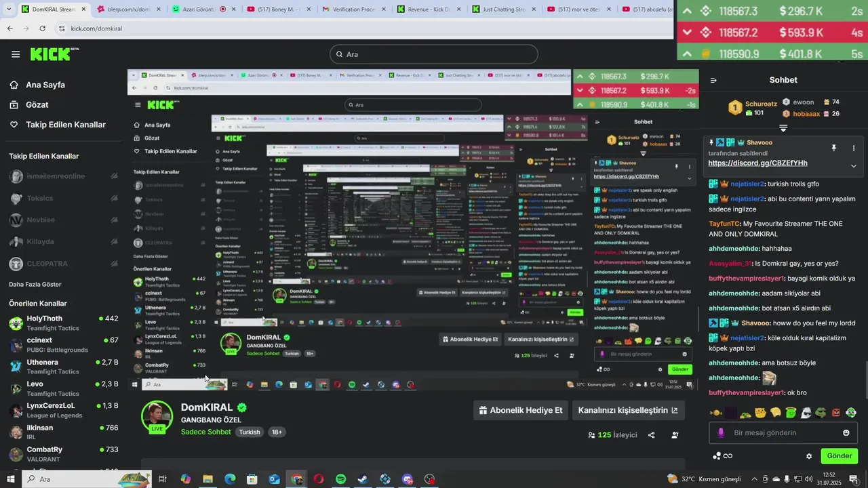
Task: Open HolyThoth recommended channel
Action: pyautogui.click(x=64, y=323)
